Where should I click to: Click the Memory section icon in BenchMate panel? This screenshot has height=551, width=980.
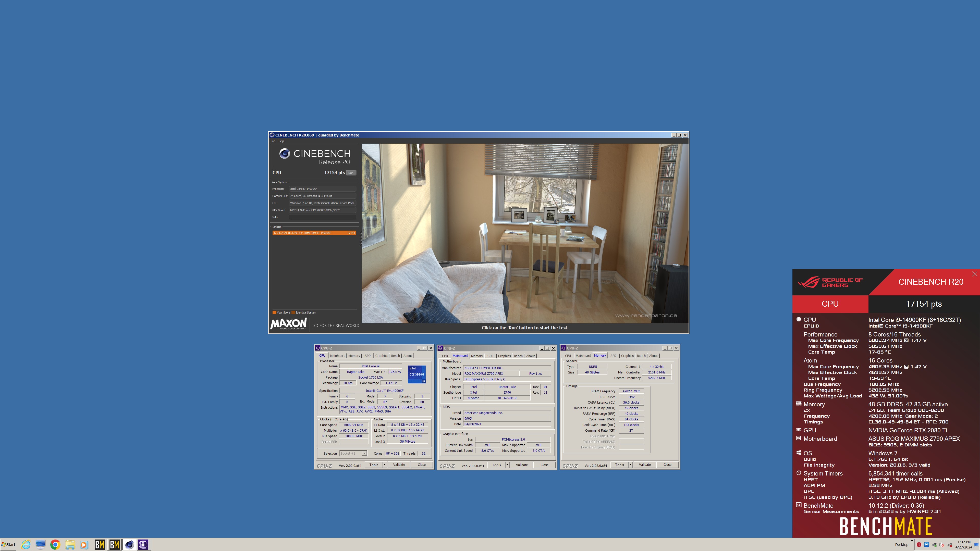799,404
